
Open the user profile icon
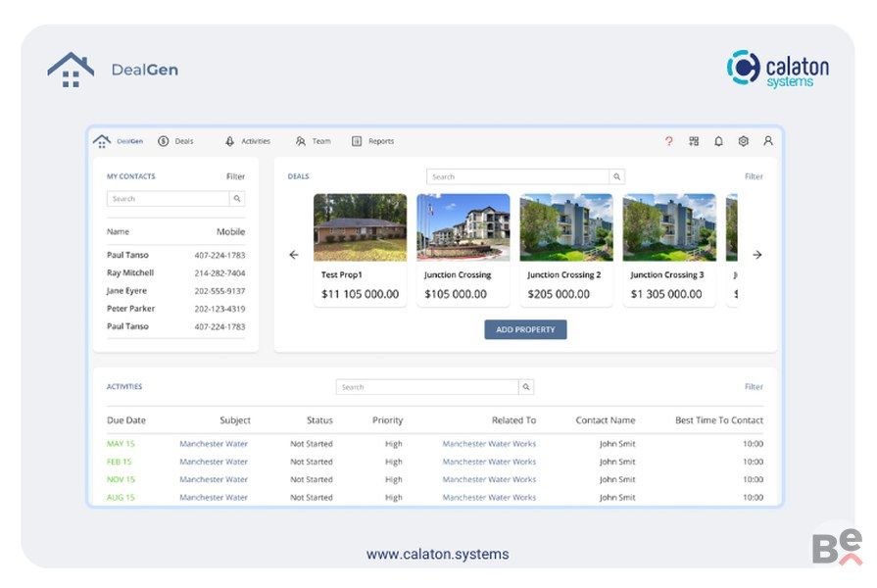tap(768, 141)
